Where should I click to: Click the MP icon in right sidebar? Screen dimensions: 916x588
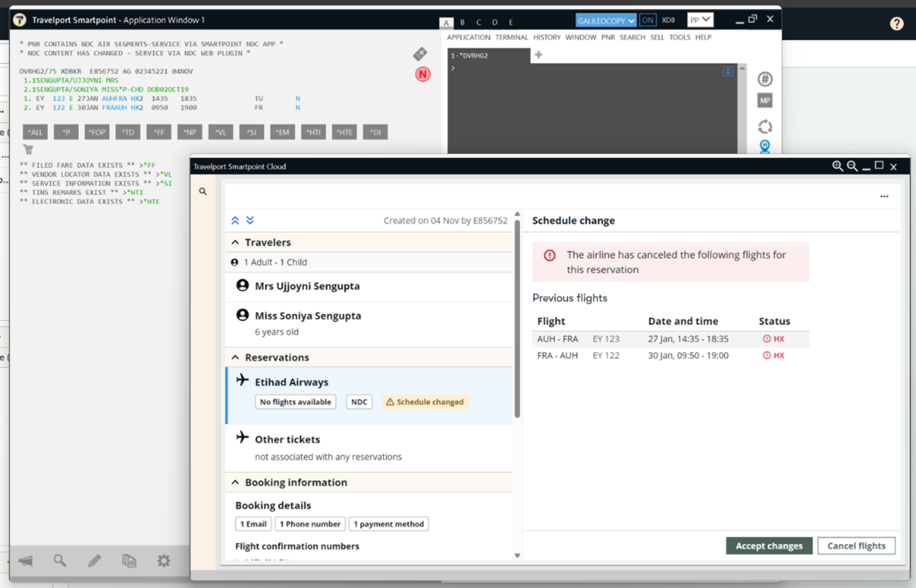pyautogui.click(x=764, y=101)
